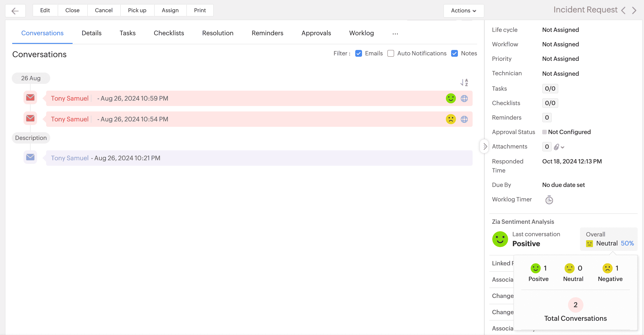This screenshot has height=335, width=644.
Task: Click the green smiley on 10:59 PM email
Action: 451,99
